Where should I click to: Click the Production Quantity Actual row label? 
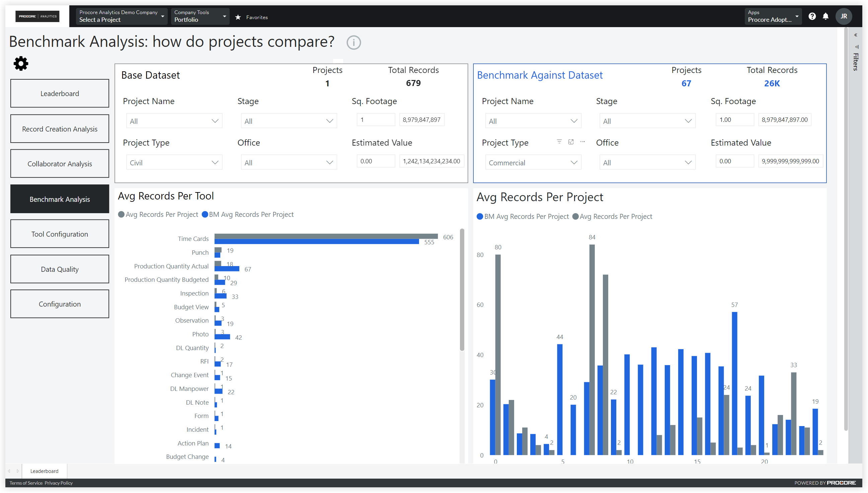click(x=171, y=266)
